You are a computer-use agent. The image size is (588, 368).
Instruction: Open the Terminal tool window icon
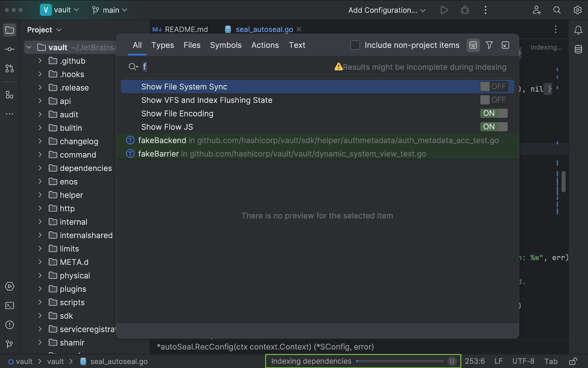(x=10, y=306)
